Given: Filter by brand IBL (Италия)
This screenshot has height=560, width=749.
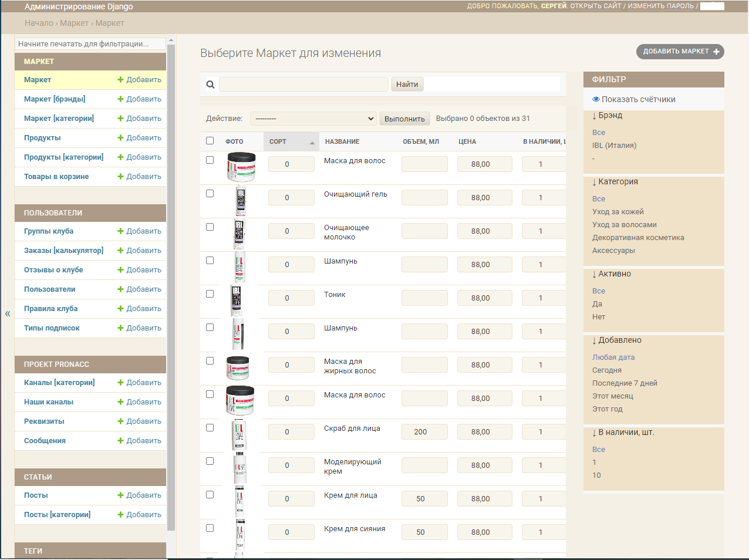Looking at the screenshot, I should [x=614, y=146].
